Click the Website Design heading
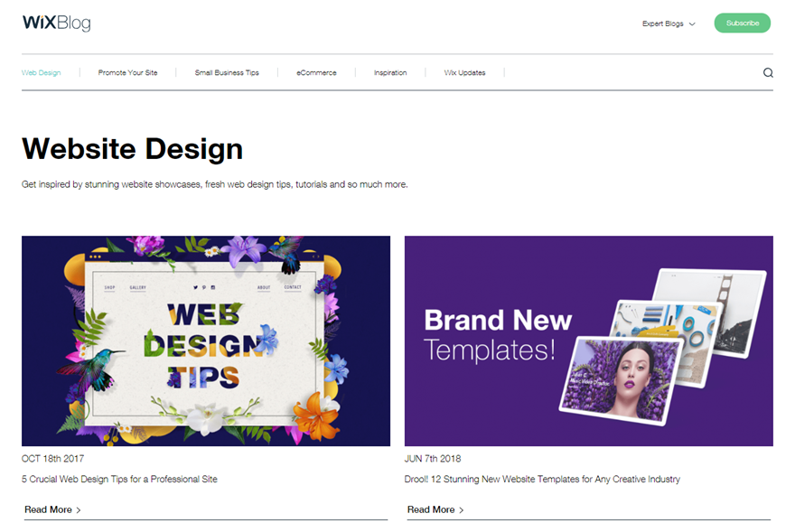The width and height of the screenshot is (795, 532). click(132, 149)
